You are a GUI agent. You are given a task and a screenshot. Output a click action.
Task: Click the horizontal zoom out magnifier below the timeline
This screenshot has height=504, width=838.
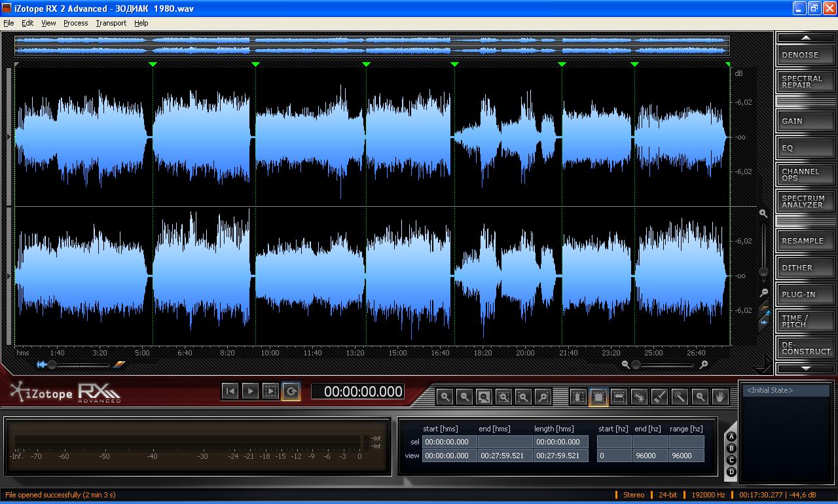(x=626, y=365)
